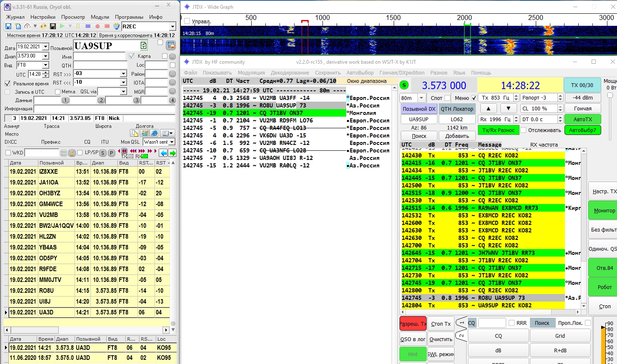Click the green right arrow navigation icon

[x=172, y=153]
